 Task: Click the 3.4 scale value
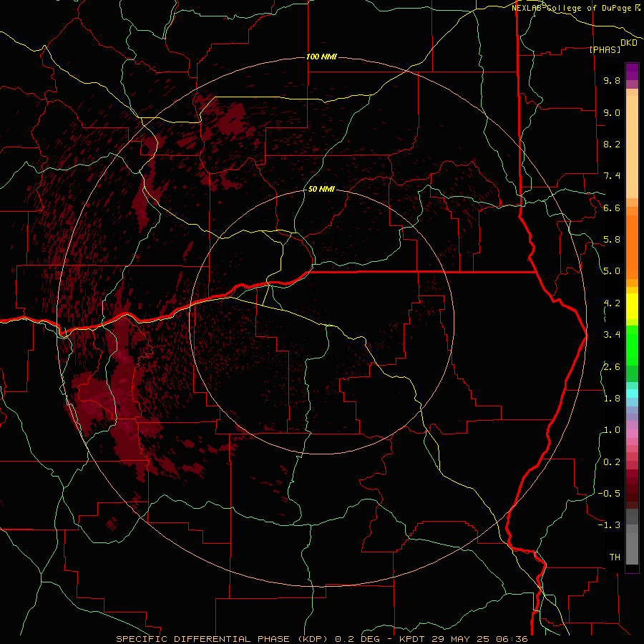click(612, 335)
